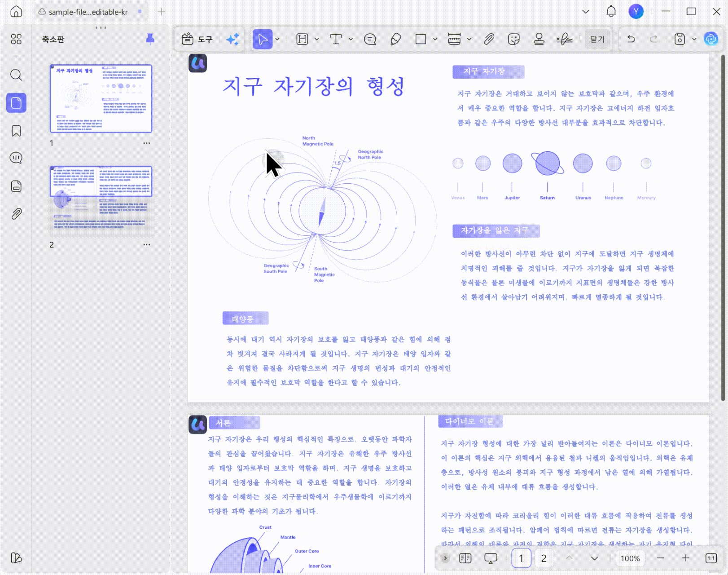
Task: Launch the AI sparkle assistant
Action: coord(232,40)
